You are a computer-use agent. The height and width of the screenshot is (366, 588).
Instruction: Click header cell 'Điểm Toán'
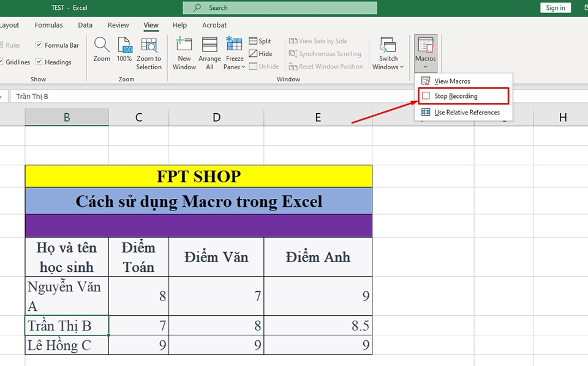(139, 257)
